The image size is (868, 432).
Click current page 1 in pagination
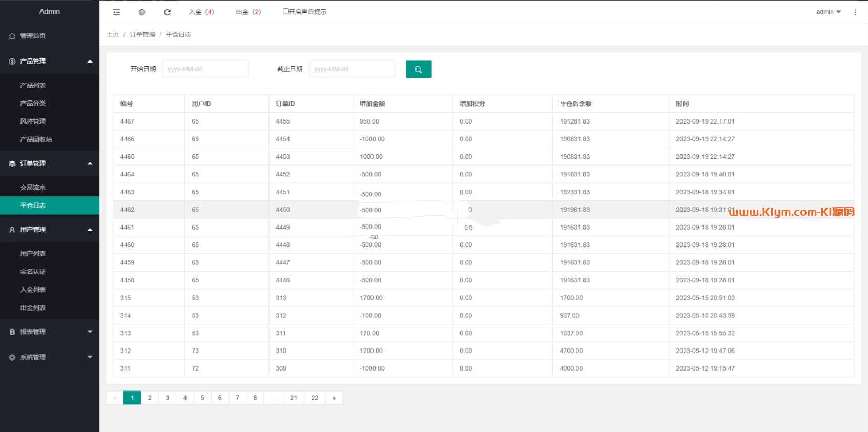point(132,398)
